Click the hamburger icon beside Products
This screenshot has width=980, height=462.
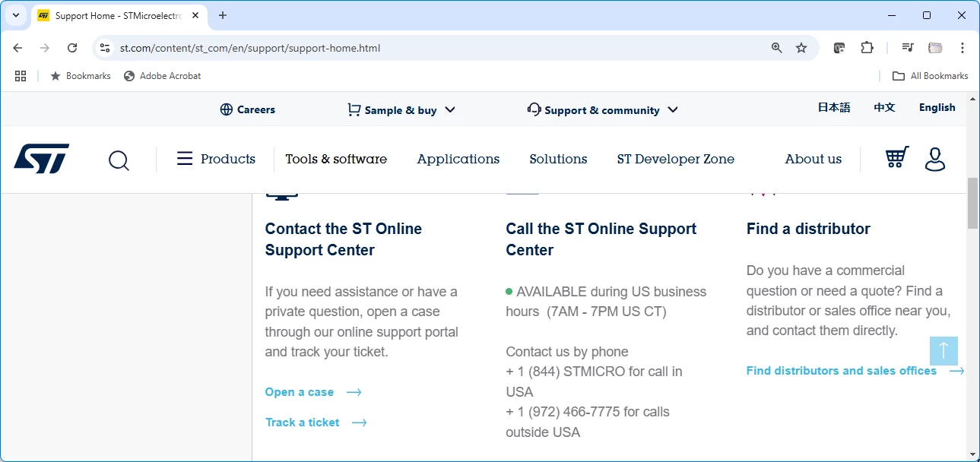(x=185, y=159)
